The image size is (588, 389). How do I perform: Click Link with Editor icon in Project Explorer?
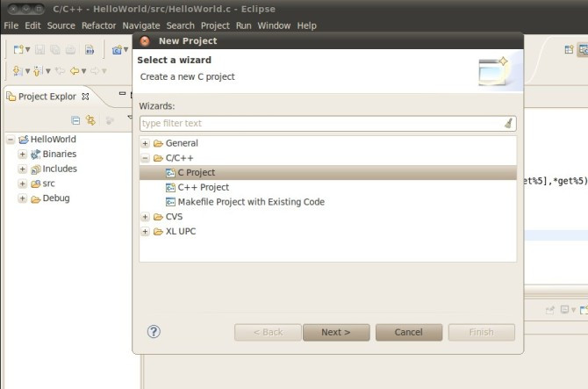[x=90, y=120]
